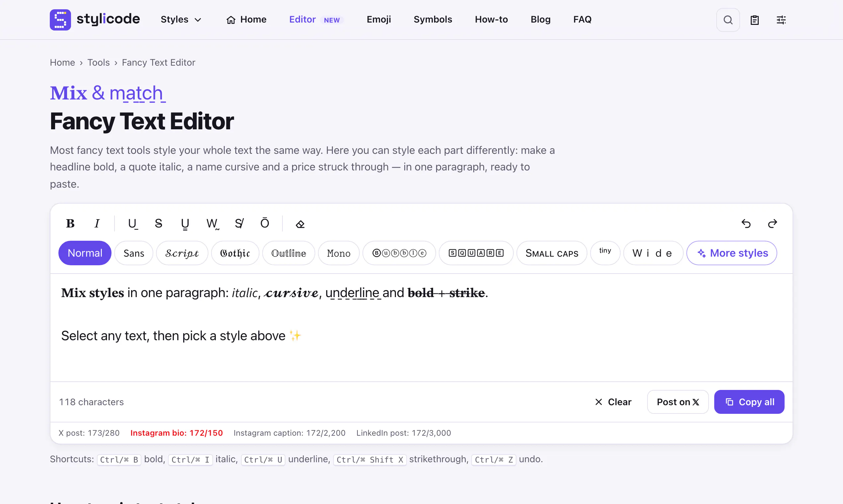
Task: Click the Home breadcrumb link
Action: [62, 62]
